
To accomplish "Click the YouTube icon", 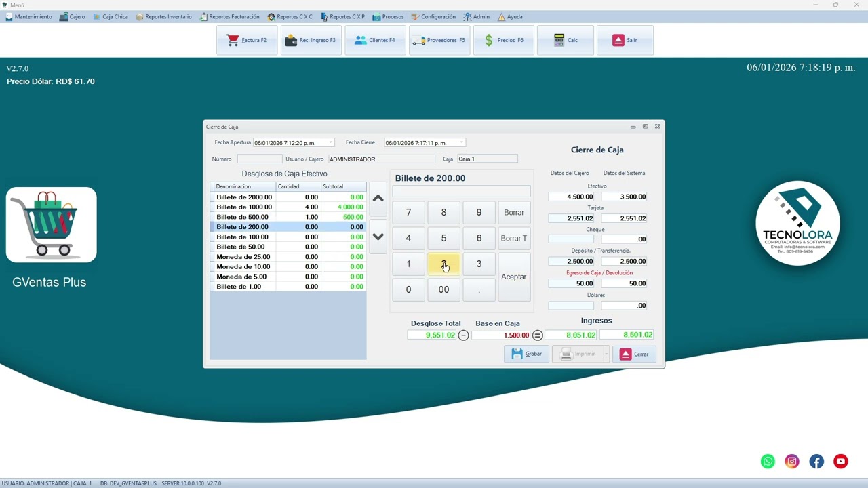I will 841,462.
